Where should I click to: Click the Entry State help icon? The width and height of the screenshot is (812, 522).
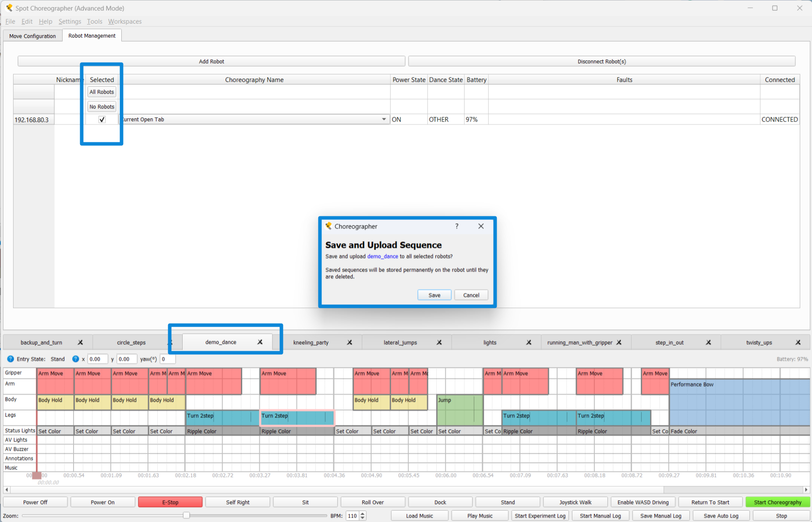tap(11, 359)
